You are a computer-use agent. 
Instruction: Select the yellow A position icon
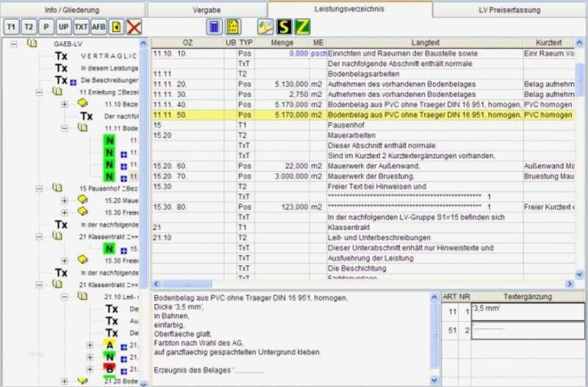(x=110, y=344)
